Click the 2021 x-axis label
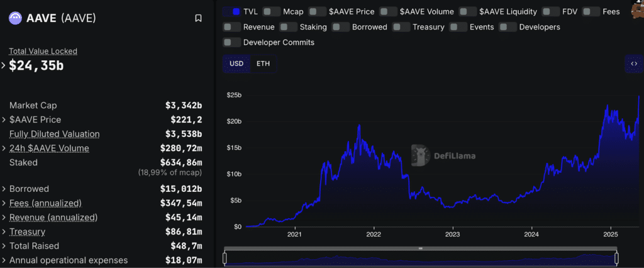This screenshot has height=268, width=644. pyautogui.click(x=294, y=234)
